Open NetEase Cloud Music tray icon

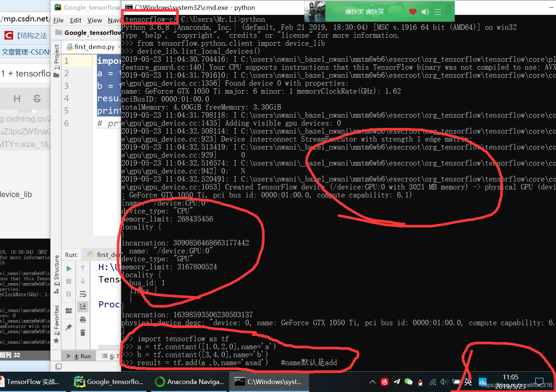click(x=385, y=382)
